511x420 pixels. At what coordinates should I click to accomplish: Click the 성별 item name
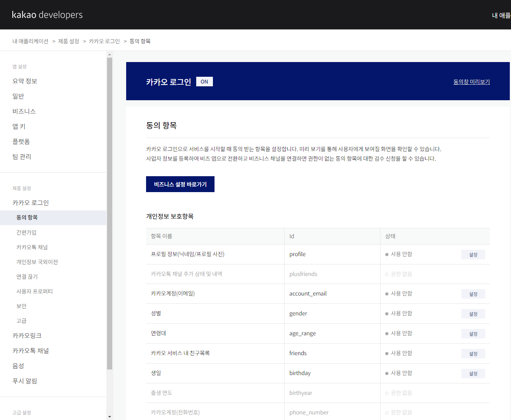pos(156,313)
